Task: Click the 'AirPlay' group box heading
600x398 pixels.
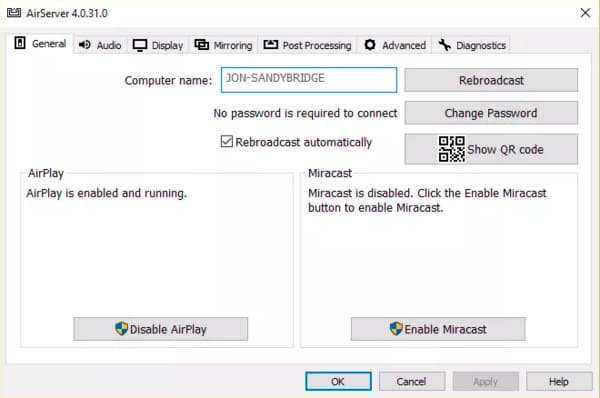Action: (46, 173)
